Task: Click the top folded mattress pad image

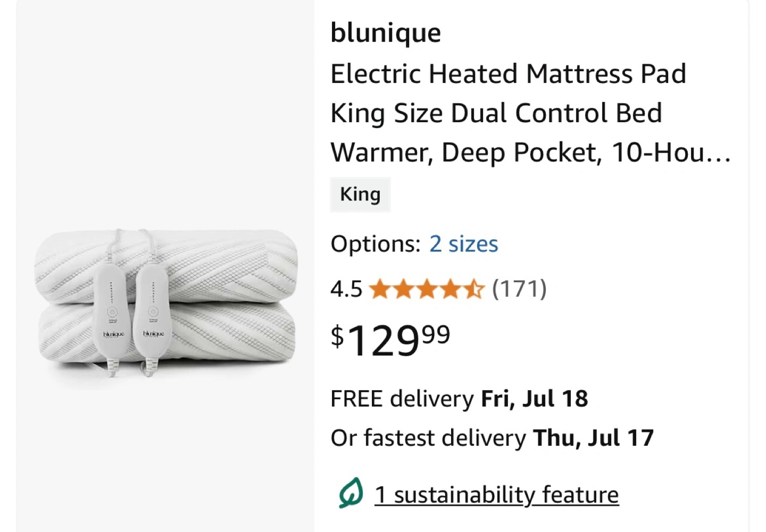Action: [x=166, y=266]
